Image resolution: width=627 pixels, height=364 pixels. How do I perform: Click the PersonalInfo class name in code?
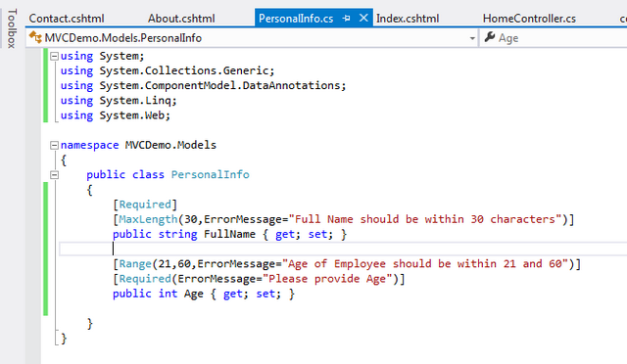[211, 174]
